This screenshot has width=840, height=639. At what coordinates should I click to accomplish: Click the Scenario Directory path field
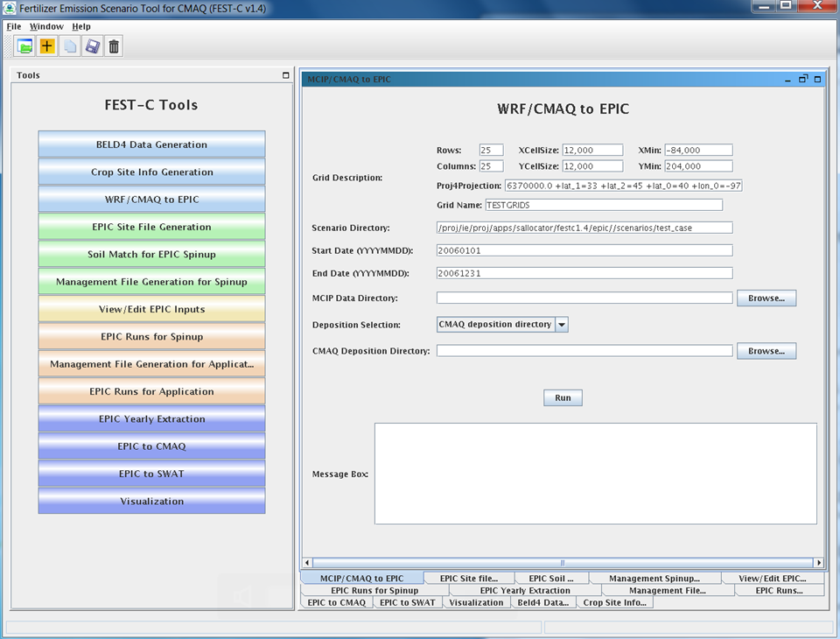(x=584, y=228)
